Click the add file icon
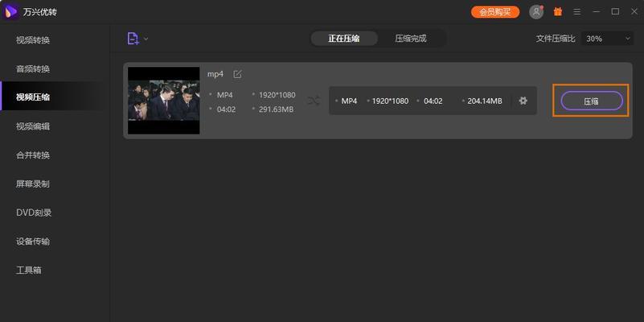This screenshot has height=322, width=644. [133, 39]
